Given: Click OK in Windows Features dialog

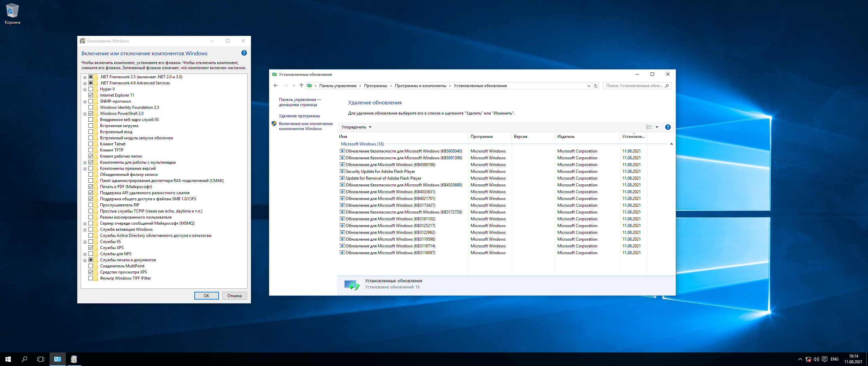Looking at the screenshot, I should [206, 296].
